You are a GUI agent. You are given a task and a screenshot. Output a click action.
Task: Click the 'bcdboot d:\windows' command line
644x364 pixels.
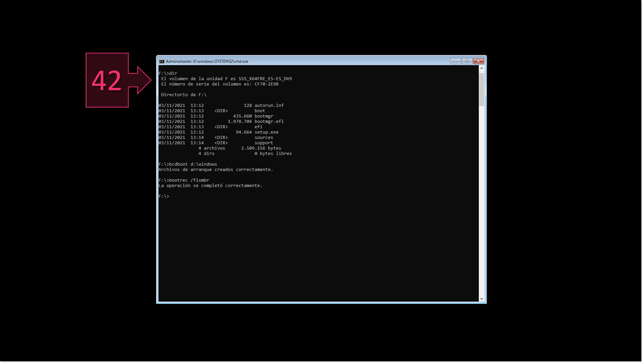(188, 164)
